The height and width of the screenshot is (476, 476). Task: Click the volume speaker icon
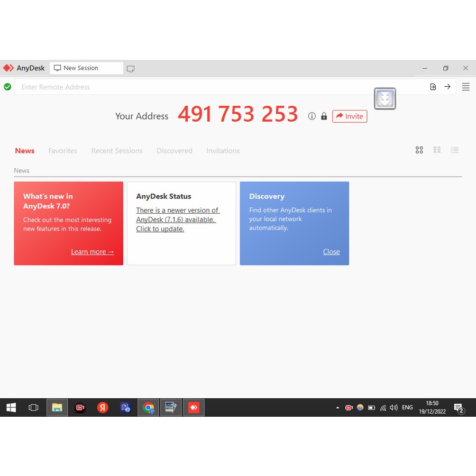(393, 408)
